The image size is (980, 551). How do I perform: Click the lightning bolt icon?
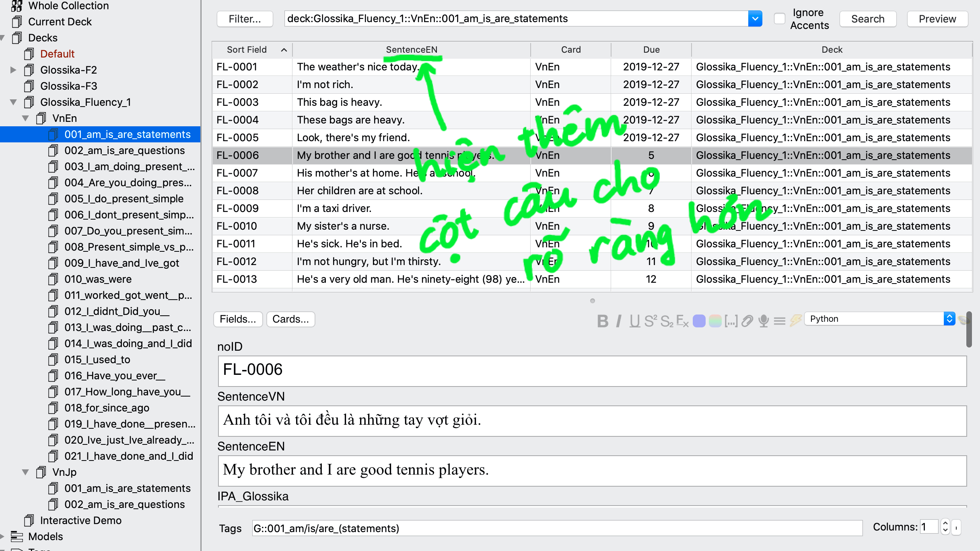795,321
